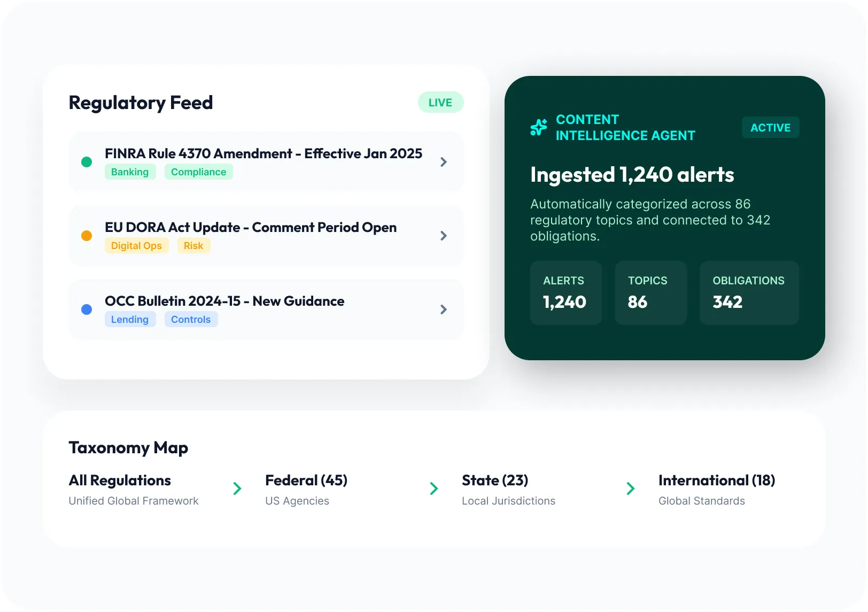The width and height of the screenshot is (868, 612).
Task: Select the Digital Ops tag
Action: (x=136, y=246)
